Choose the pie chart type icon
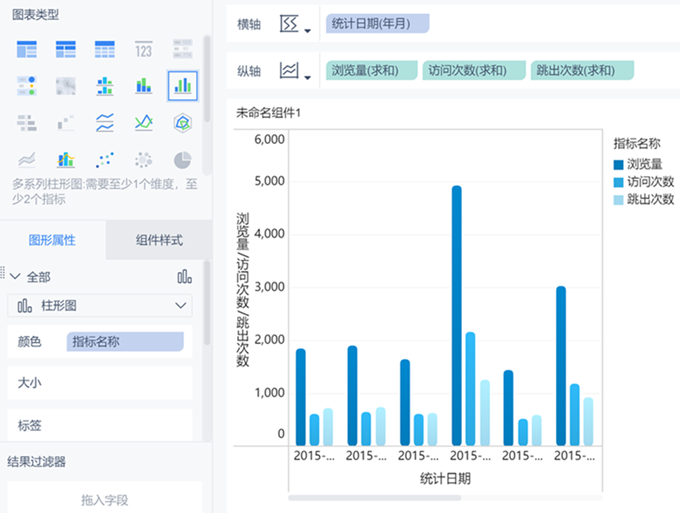Viewport: 680px width, 513px height. pyautogui.click(x=182, y=160)
